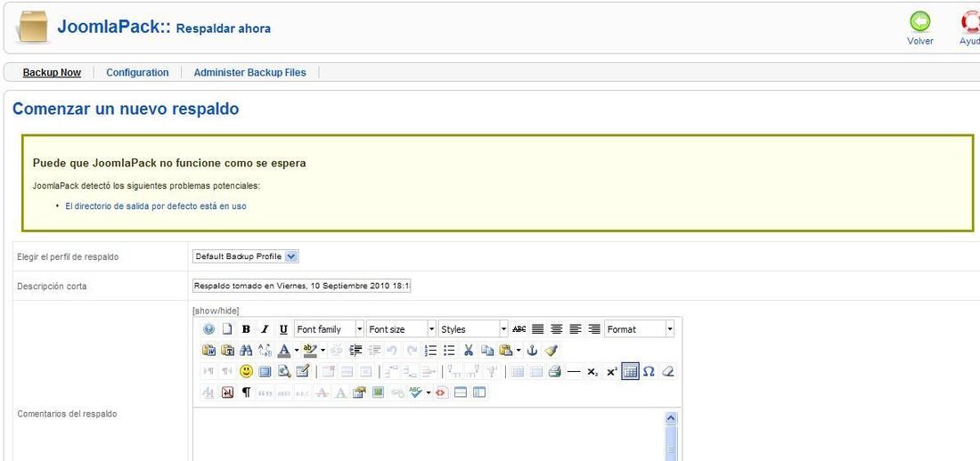Click the JoomlaPack box logo

coord(34,26)
